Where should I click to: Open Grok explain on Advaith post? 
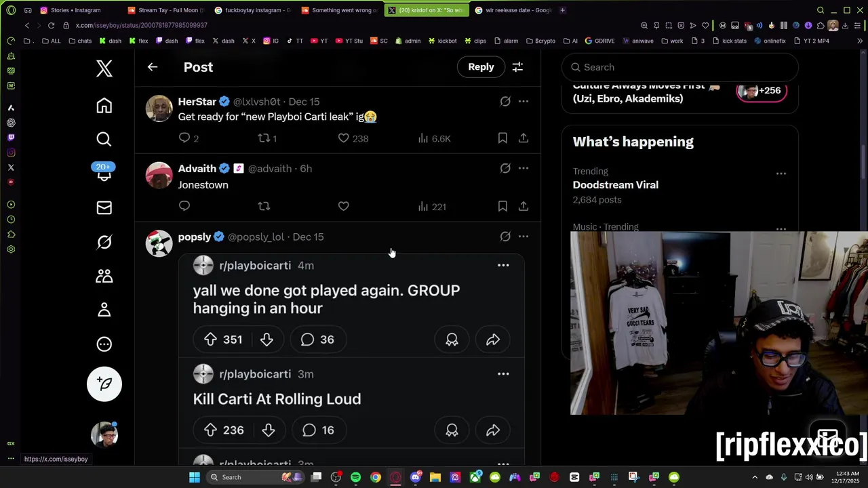pyautogui.click(x=505, y=169)
